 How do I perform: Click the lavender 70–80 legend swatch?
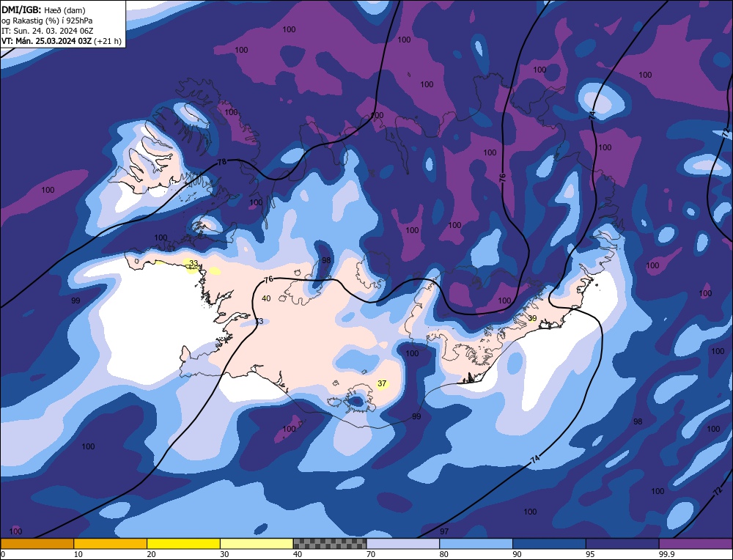click(403, 544)
